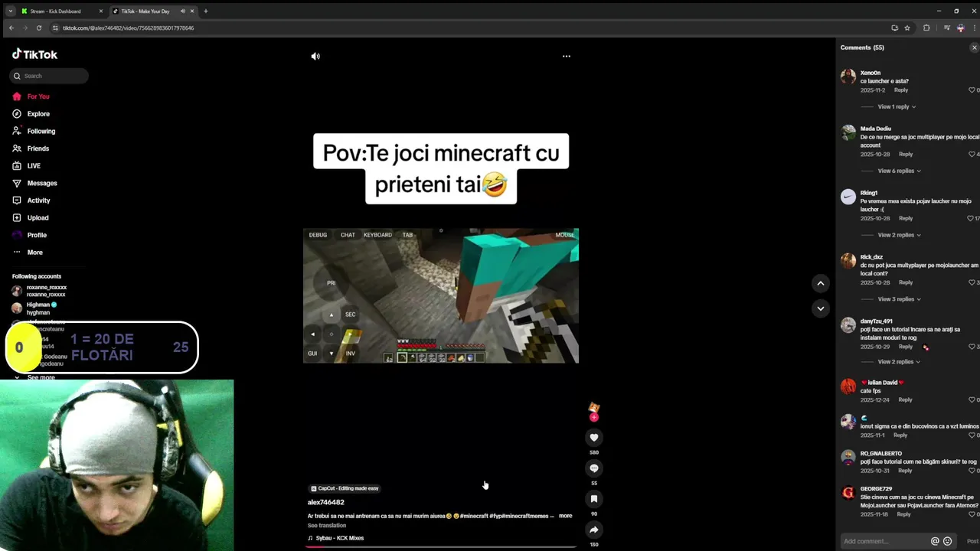Click the CapCut editing made easy tag
The width and height of the screenshot is (980, 551).
point(345,488)
